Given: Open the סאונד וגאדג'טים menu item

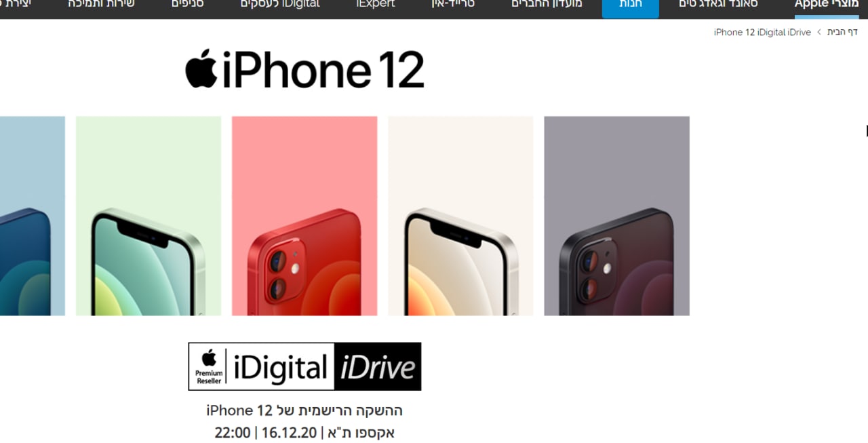Looking at the screenshot, I should coord(719,4).
